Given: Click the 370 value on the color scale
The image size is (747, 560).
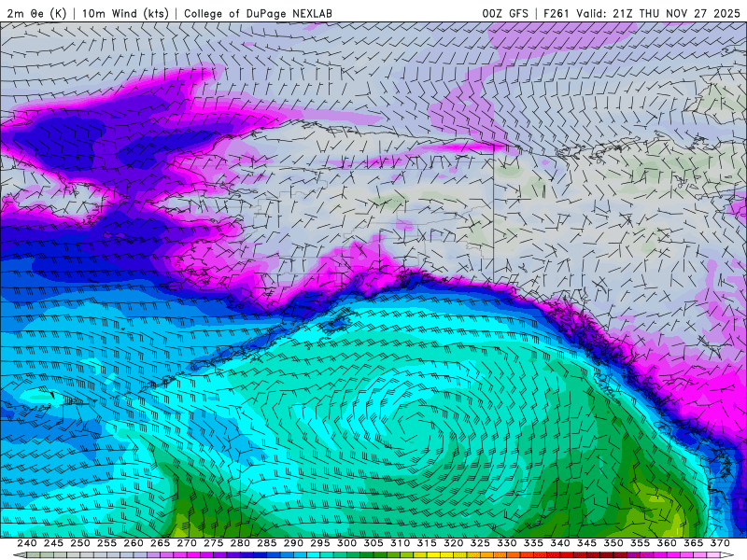Looking at the screenshot, I should tap(720, 543).
